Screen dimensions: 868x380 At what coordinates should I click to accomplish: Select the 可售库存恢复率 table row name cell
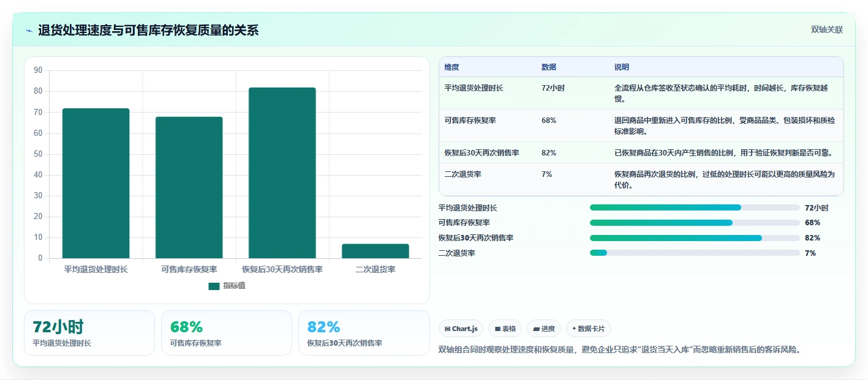click(470, 121)
